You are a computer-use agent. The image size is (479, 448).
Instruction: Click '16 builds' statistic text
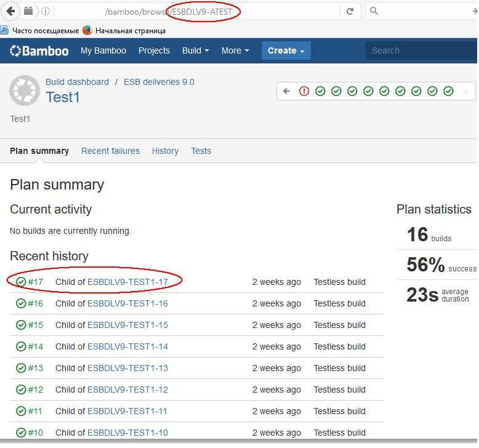(x=429, y=234)
